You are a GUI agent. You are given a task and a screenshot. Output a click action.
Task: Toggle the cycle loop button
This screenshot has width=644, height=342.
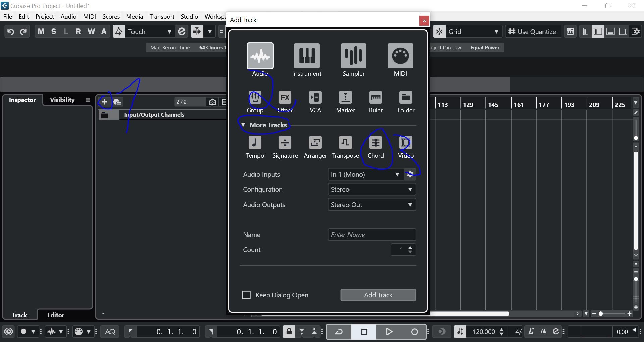pos(339,332)
